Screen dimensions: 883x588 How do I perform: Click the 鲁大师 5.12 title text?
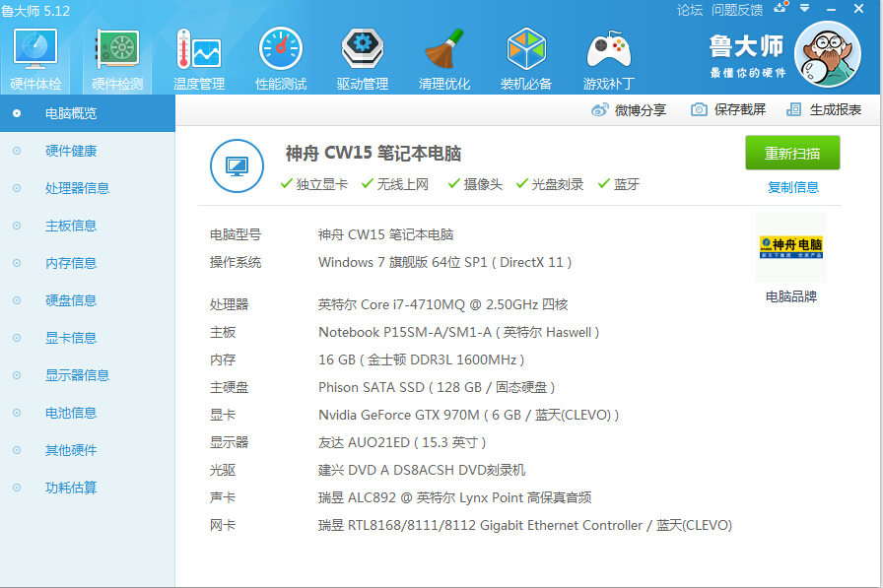[35, 11]
